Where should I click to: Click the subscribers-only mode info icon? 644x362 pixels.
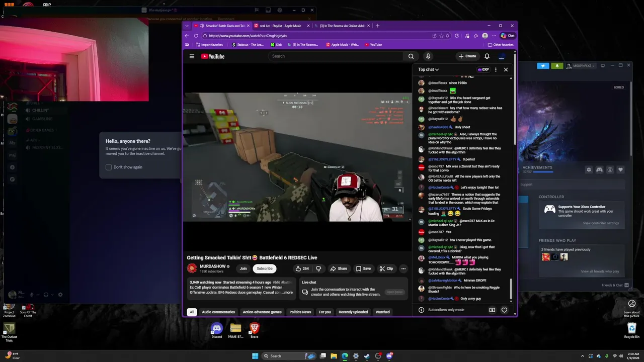(421, 310)
